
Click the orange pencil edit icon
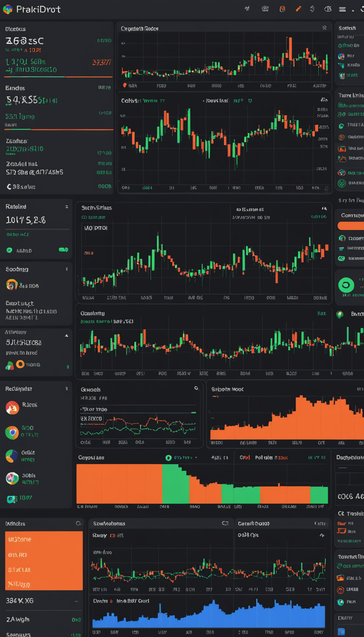point(298,9)
